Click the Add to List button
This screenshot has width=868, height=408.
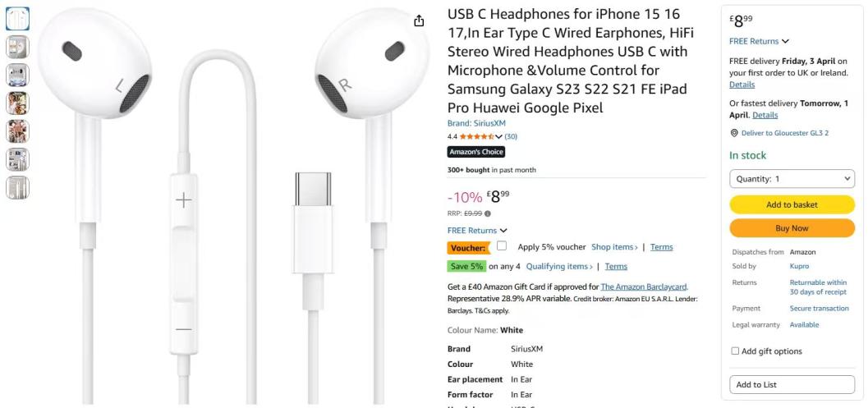(x=792, y=385)
